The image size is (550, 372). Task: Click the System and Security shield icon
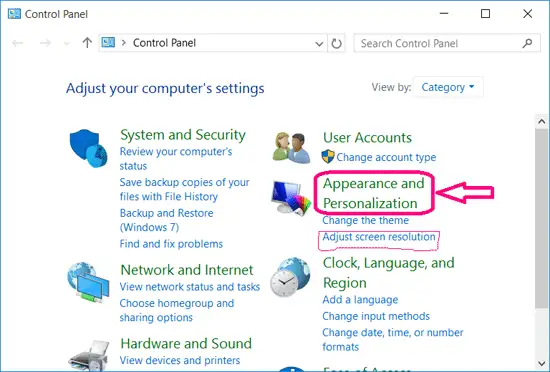coord(88,148)
